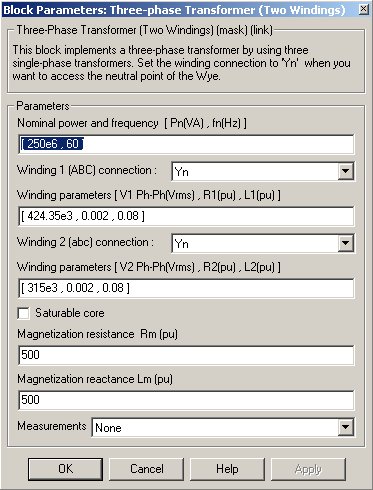
Task: Click the Nominal power and frequency field
Action: pos(186,144)
